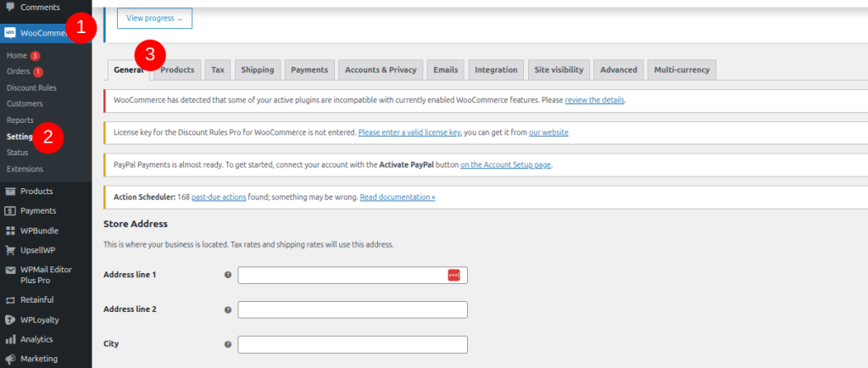Click the WPMail Editor envelope icon
The height and width of the screenshot is (368, 868).
(x=10, y=270)
